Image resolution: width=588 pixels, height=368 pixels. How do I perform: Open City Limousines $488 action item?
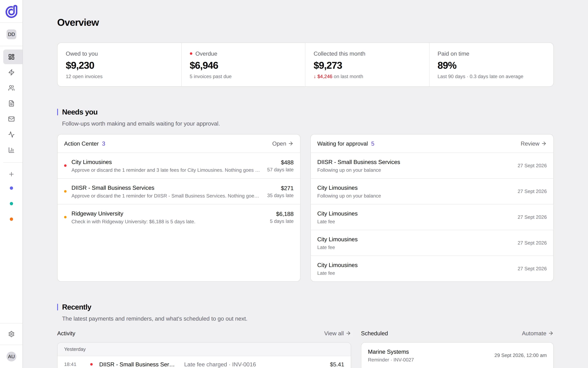tap(179, 166)
